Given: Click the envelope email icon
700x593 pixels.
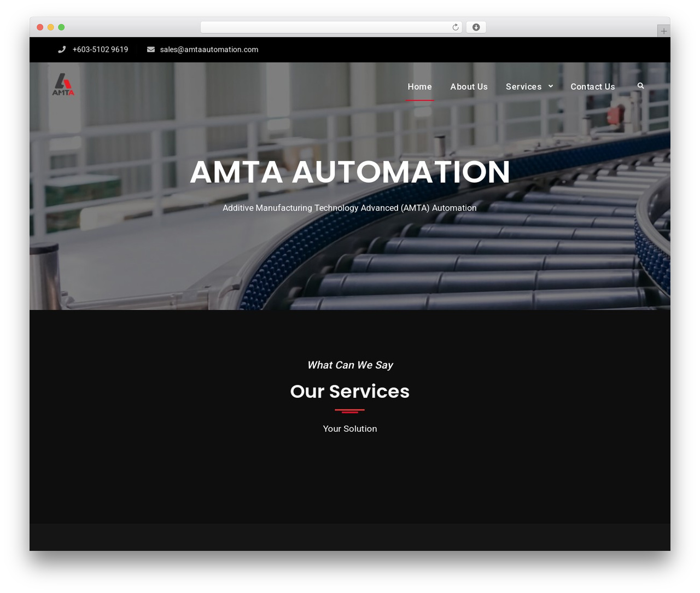Looking at the screenshot, I should pos(151,49).
